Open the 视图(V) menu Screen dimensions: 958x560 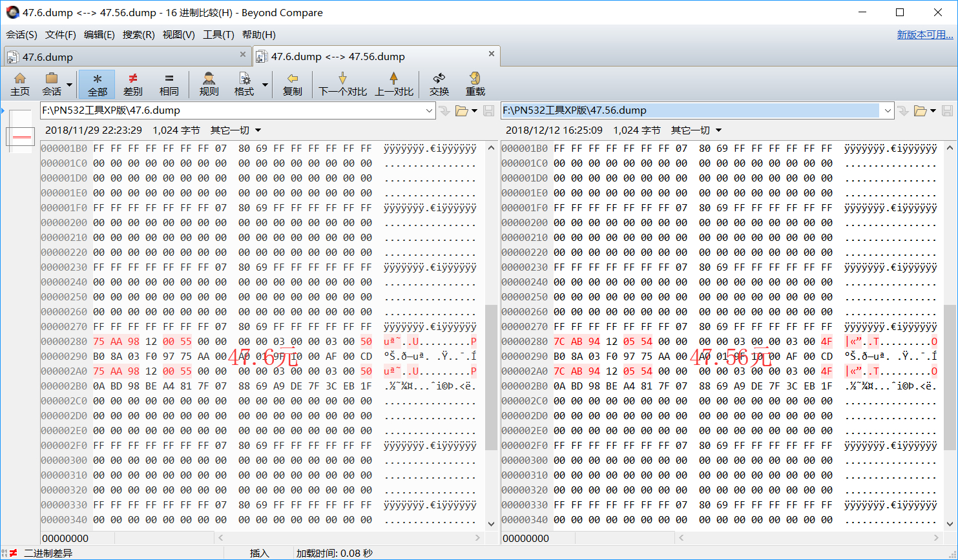coord(179,35)
